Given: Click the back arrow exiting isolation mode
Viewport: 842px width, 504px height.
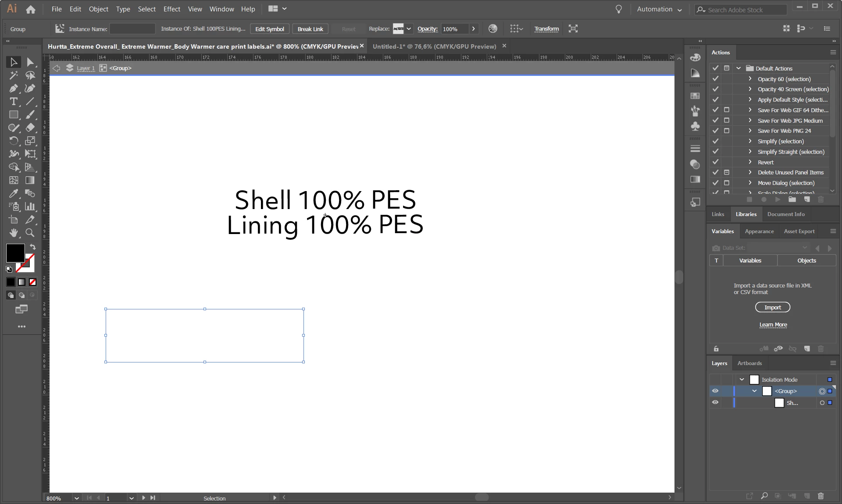Looking at the screenshot, I should 56,68.
